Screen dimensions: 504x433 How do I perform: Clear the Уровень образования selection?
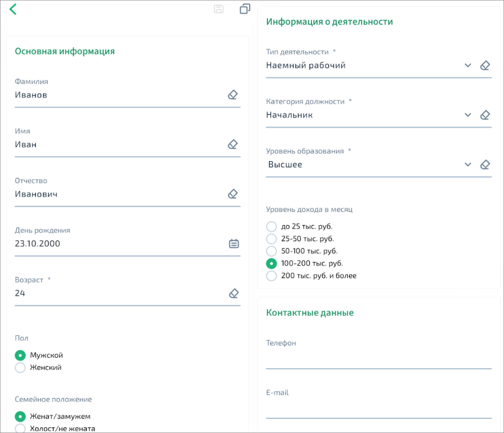pos(485,165)
